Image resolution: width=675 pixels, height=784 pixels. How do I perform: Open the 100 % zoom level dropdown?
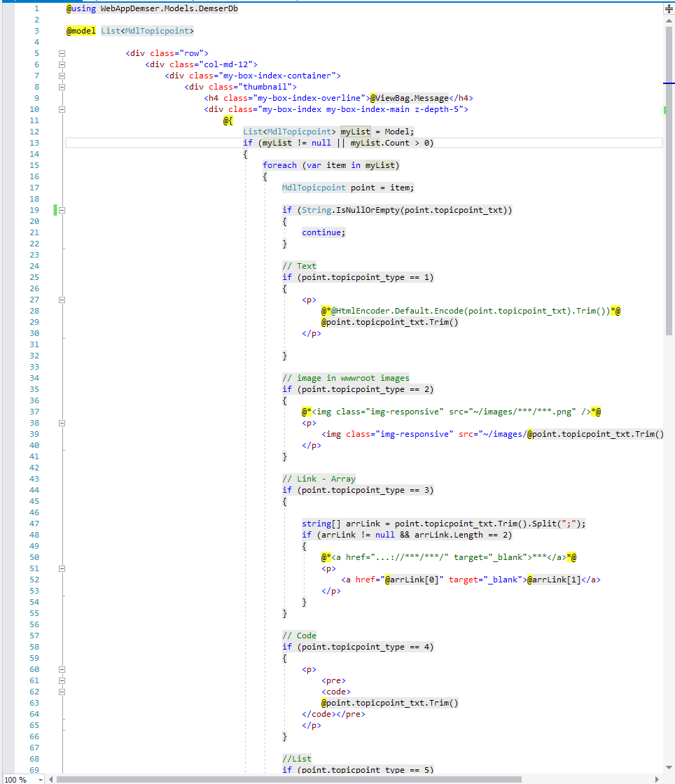click(41, 780)
